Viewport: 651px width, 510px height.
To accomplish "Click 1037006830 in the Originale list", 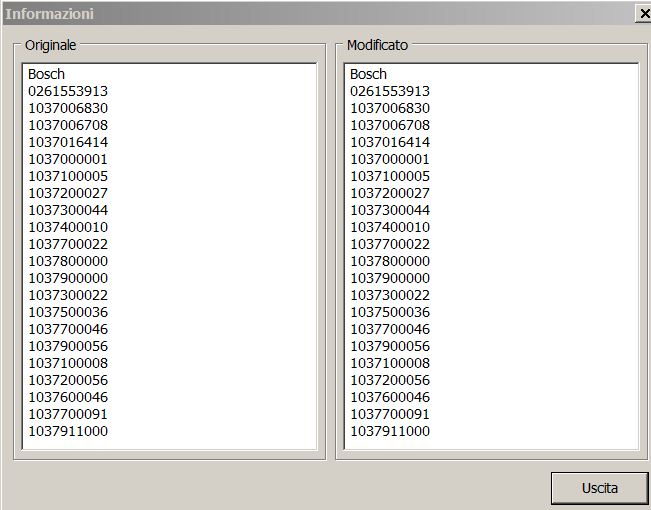I will coord(68,108).
